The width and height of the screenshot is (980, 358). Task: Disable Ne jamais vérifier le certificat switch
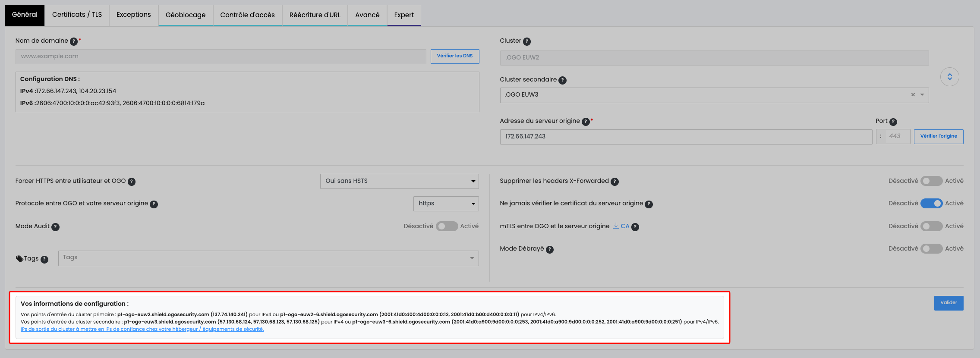point(931,204)
